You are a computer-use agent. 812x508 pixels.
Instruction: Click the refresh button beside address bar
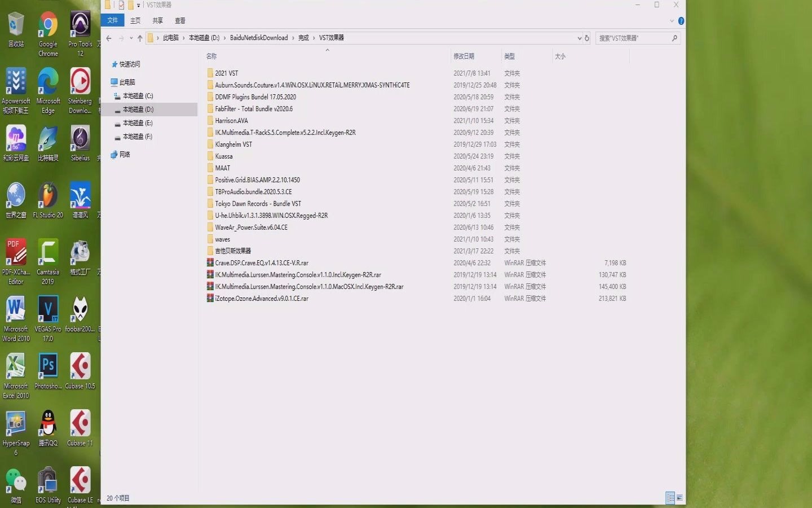(587, 38)
